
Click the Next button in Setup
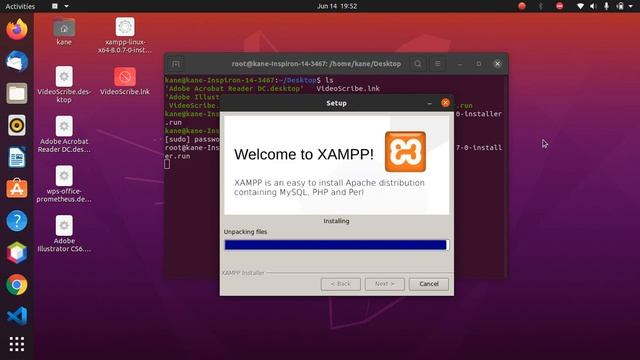pos(384,284)
